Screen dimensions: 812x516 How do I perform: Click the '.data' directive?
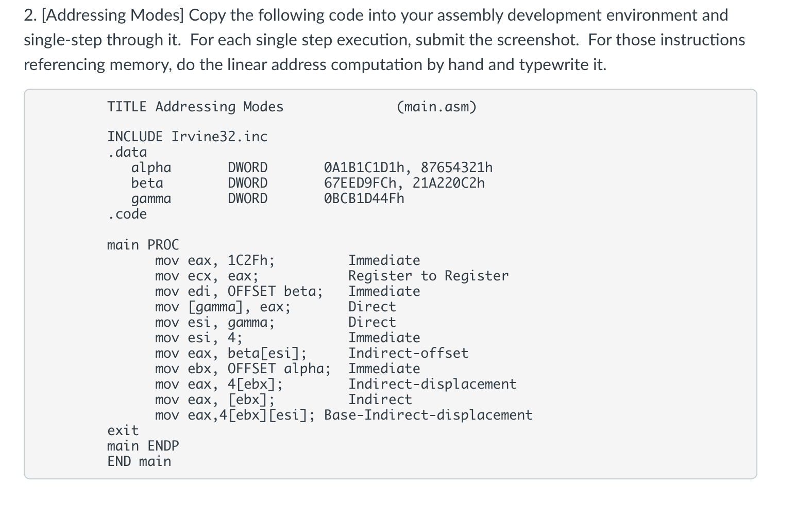(127, 152)
